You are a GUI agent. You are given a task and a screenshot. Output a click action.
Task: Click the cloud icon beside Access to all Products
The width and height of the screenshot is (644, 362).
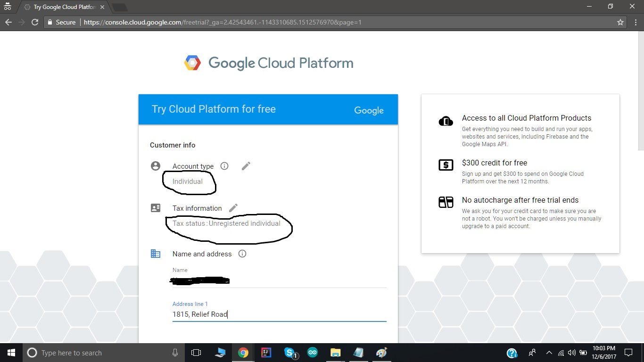pyautogui.click(x=446, y=122)
